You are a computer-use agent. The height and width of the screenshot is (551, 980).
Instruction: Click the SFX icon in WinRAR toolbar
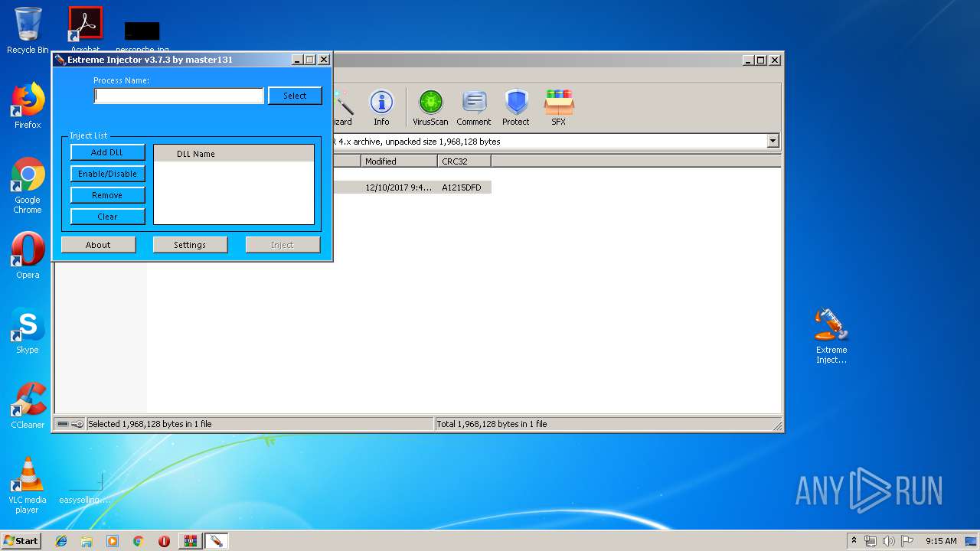pyautogui.click(x=559, y=107)
